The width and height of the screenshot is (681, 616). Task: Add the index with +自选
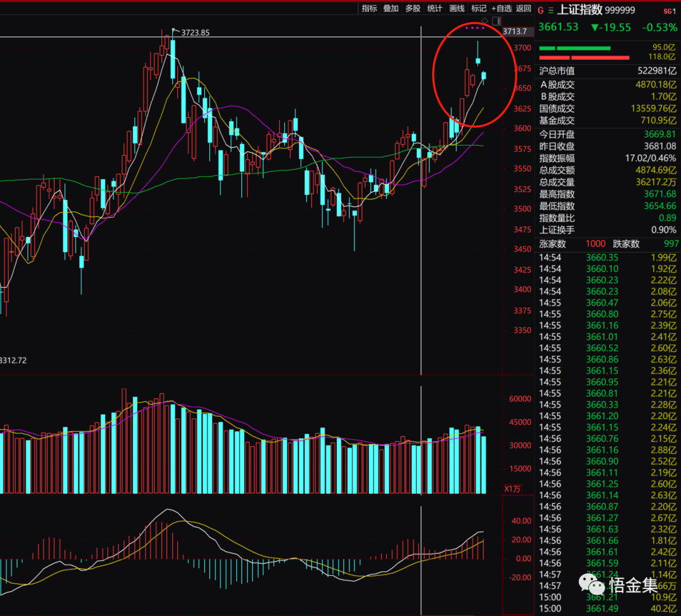pos(501,8)
